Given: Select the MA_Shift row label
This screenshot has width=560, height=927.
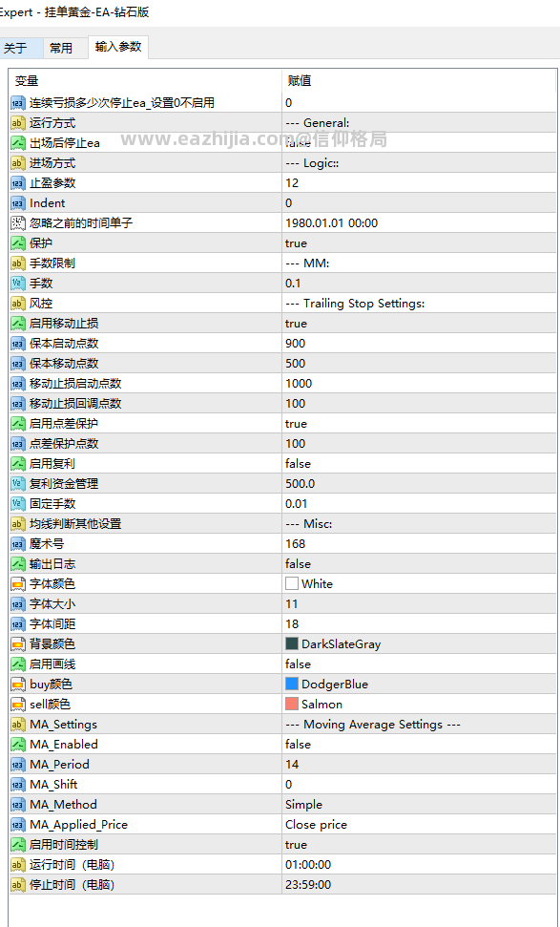Looking at the screenshot, I should 53,785.
